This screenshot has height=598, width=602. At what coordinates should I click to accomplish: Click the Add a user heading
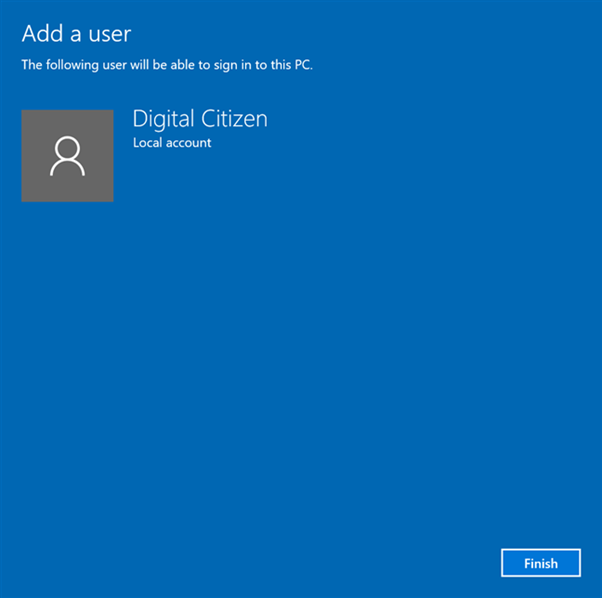(76, 33)
